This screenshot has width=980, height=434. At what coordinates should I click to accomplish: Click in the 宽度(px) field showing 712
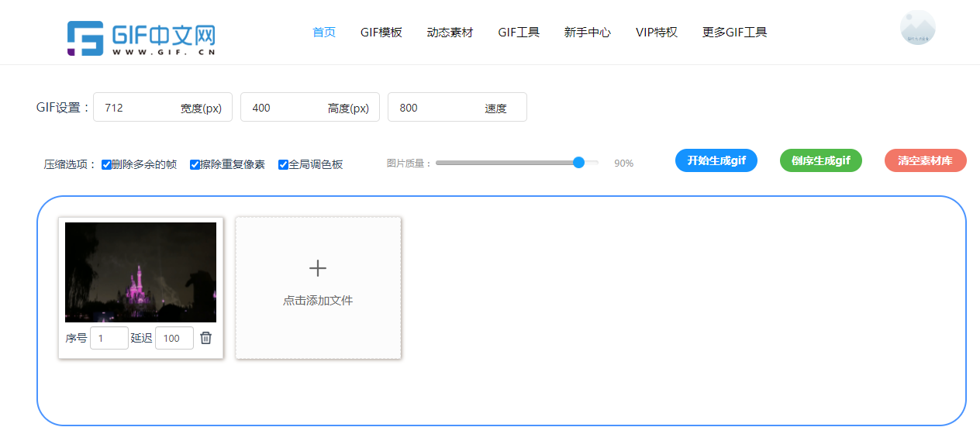[x=163, y=108]
